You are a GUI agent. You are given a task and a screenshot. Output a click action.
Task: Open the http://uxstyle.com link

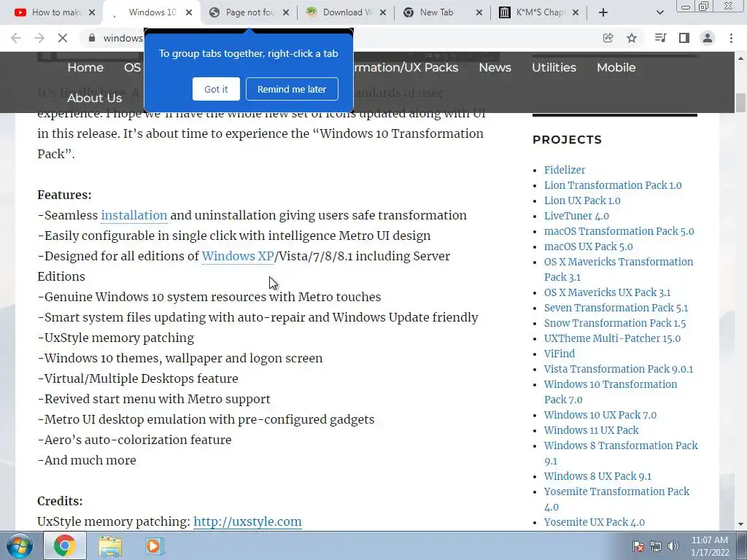247,521
